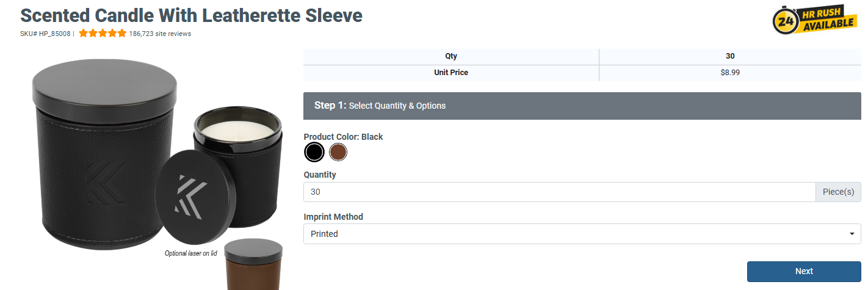The height and width of the screenshot is (290, 868).
Task: Click the orange five-star rating
Action: click(102, 34)
